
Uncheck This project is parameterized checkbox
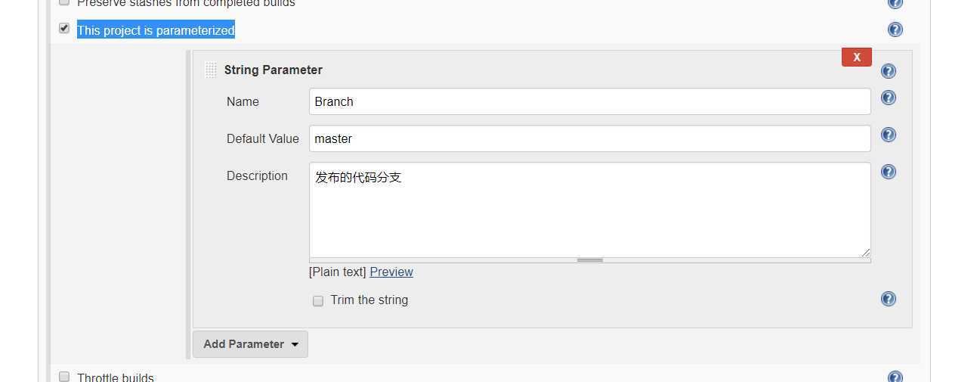point(64,29)
